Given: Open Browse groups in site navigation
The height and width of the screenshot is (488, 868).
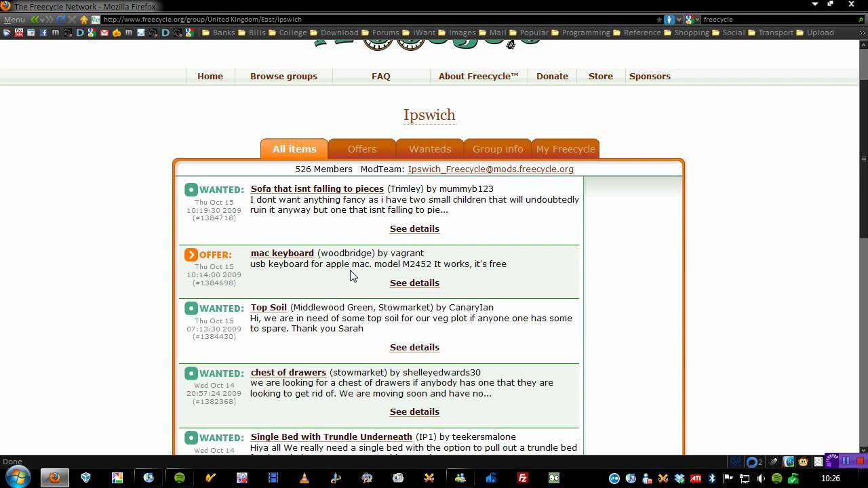Looking at the screenshot, I should (x=283, y=76).
